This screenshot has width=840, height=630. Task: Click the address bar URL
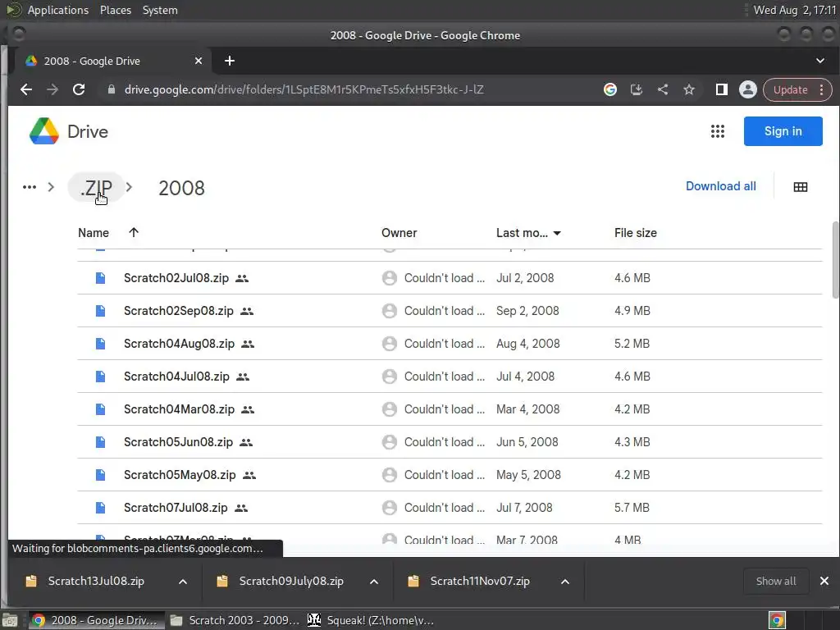304,89
